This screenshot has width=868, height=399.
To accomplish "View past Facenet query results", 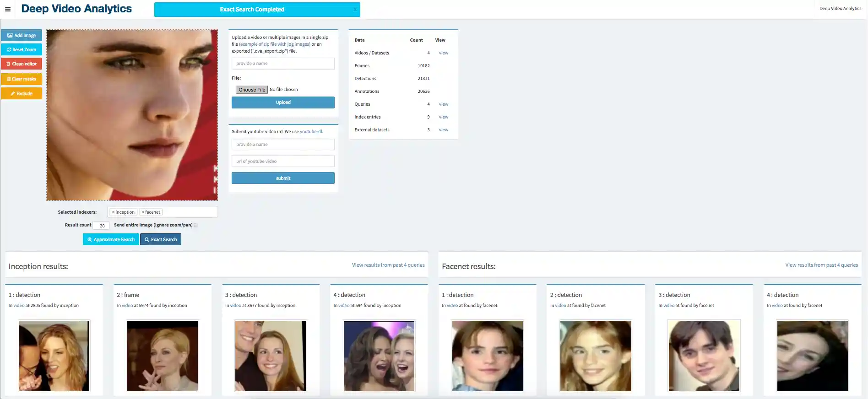I will [822, 265].
